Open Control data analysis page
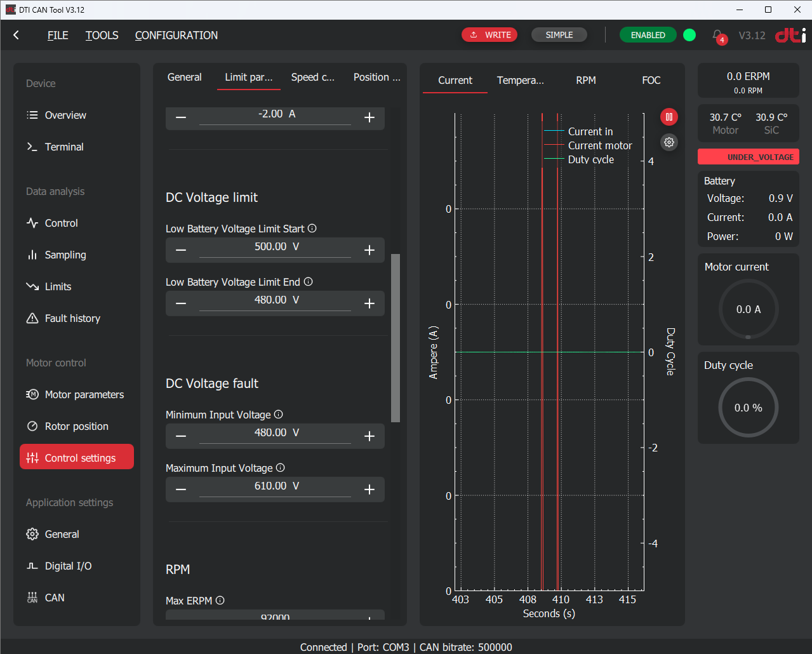The height and width of the screenshot is (654, 812). [x=77, y=223]
